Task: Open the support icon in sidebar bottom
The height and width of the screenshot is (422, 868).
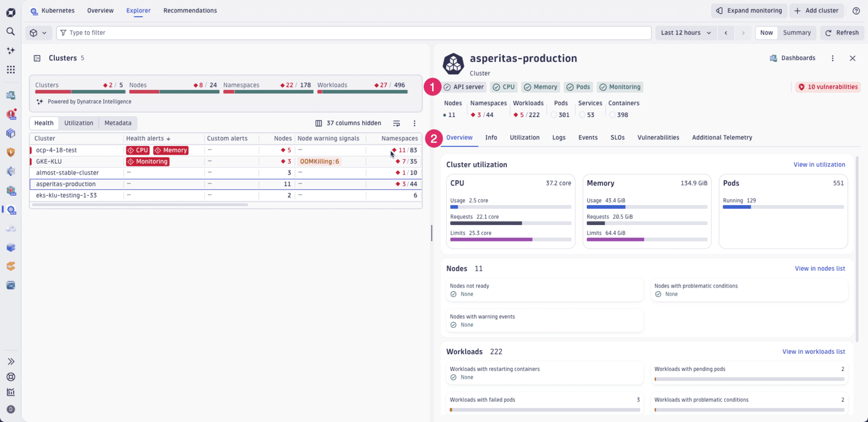Action: pyautogui.click(x=10, y=376)
